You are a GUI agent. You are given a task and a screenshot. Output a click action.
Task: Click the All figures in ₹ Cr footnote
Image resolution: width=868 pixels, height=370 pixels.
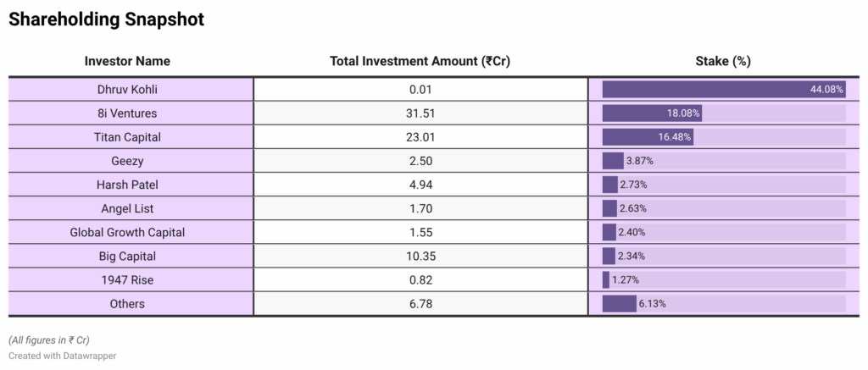(49, 340)
